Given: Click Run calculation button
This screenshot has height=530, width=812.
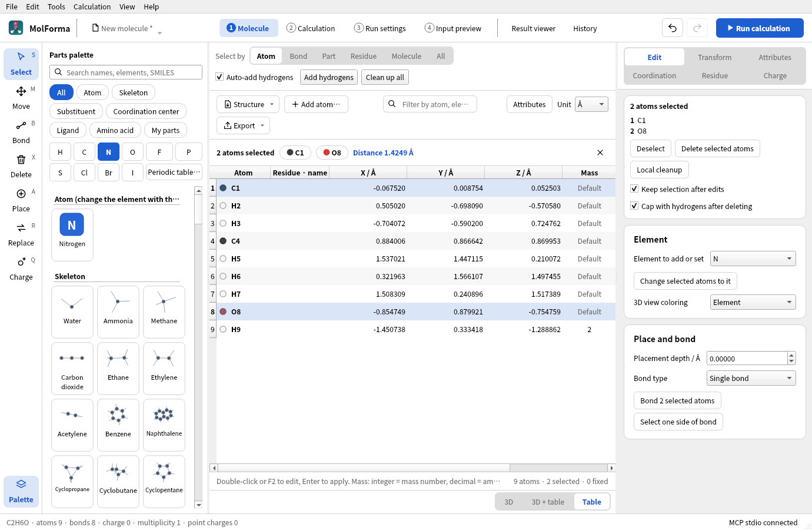Looking at the screenshot, I should pyautogui.click(x=760, y=28).
